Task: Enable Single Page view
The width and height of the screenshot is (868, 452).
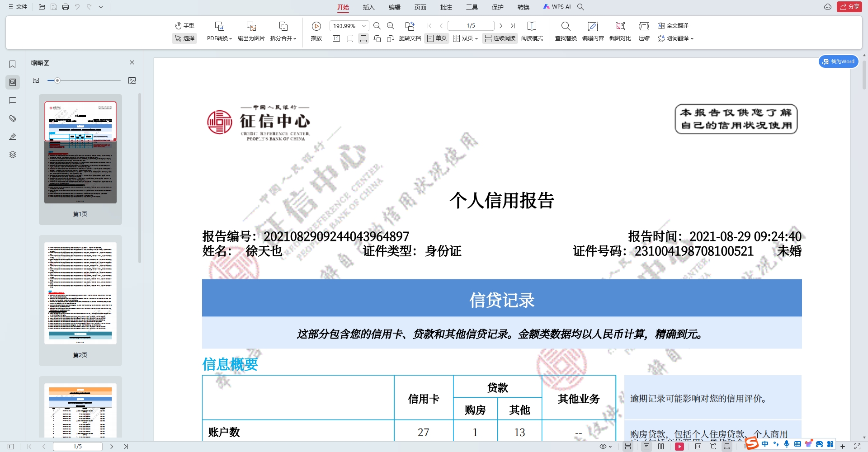Action: 437,38
